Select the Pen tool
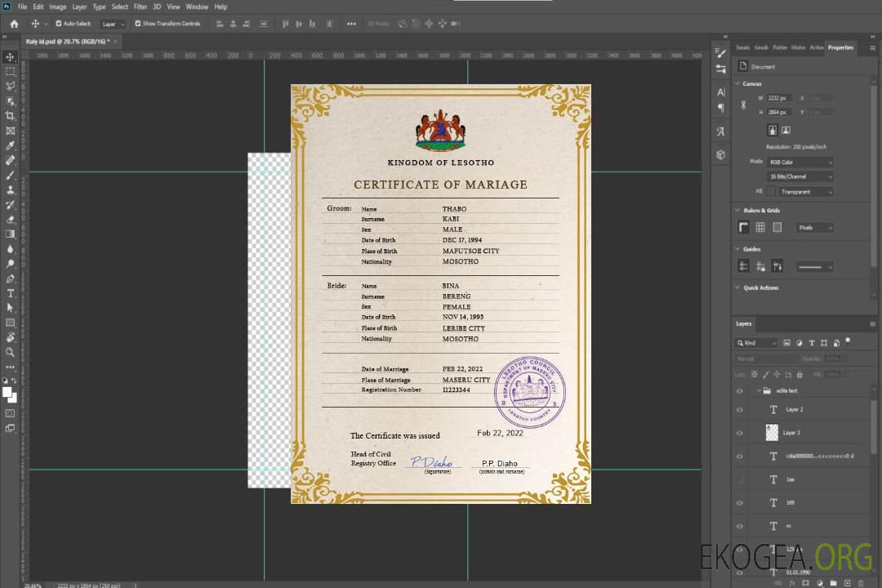882x588 pixels. pyautogui.click(x=10, y=278)
